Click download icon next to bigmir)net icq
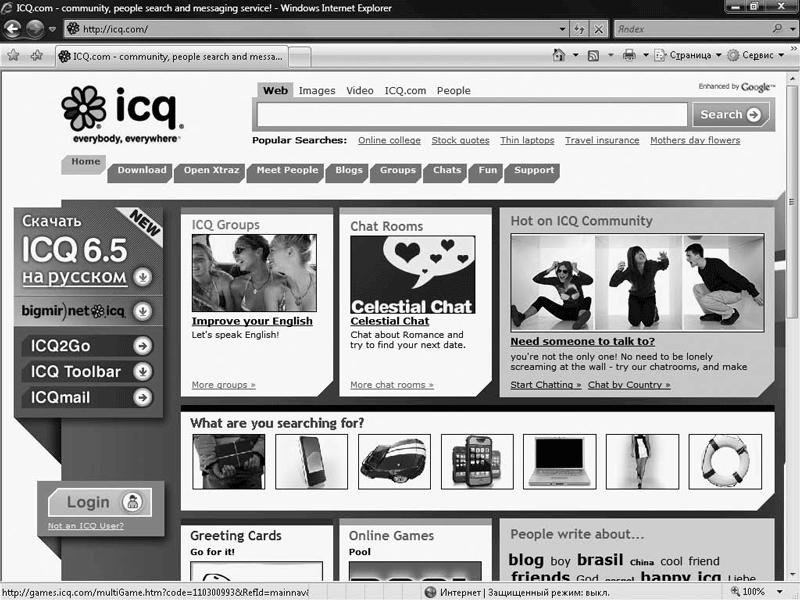 (x=143, y=311)
